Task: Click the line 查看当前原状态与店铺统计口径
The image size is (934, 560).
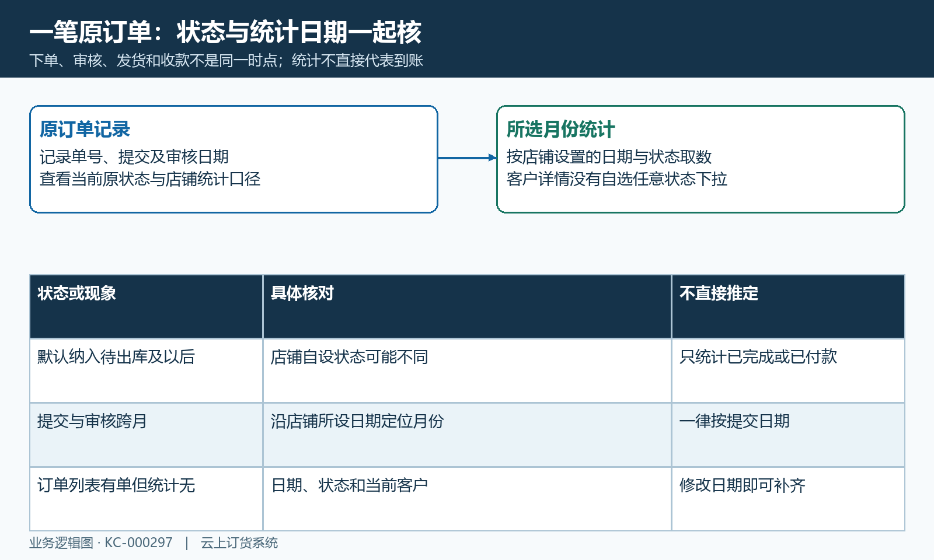Action: [149, 179]
